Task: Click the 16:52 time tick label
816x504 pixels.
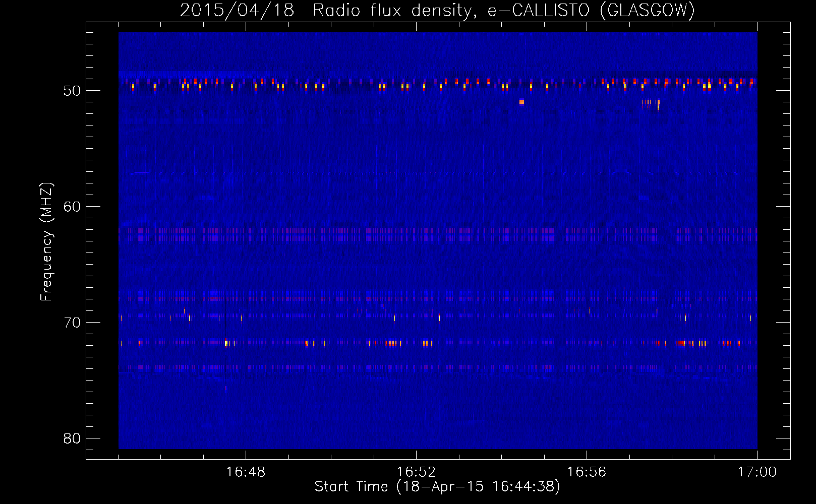Action: (416, 472)
